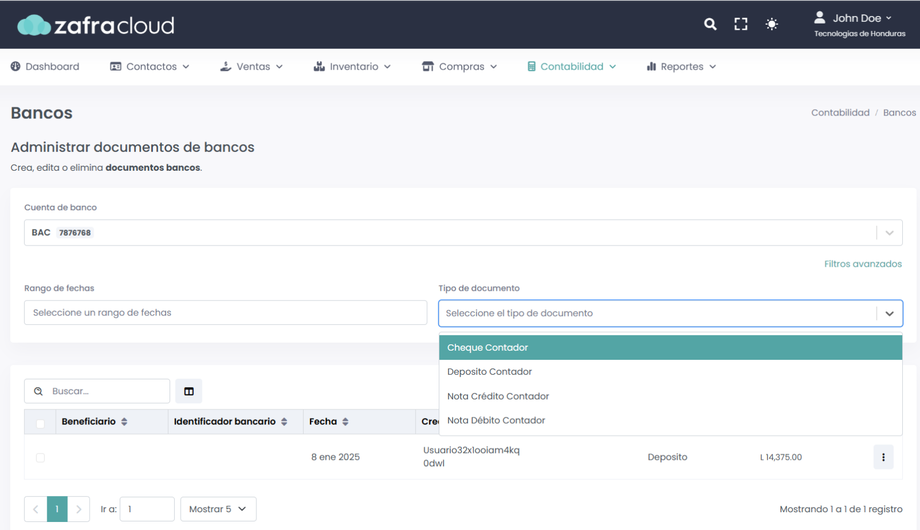The height and width of the screenshot is (530, 920).
Task: Switch light/dark theme sun icon
Action: click(772, 24)
